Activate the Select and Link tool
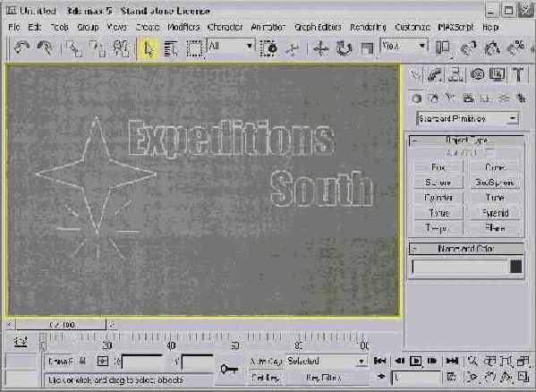 click(74, 48)
